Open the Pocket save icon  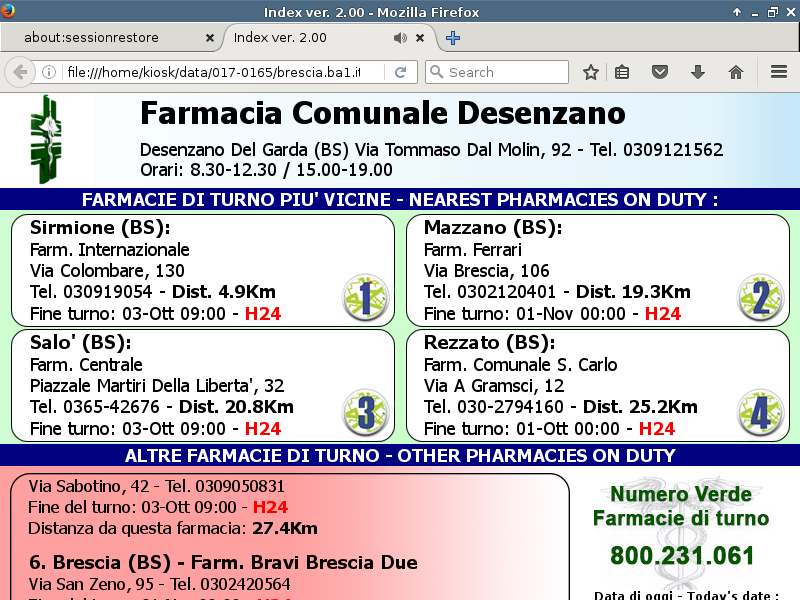660,72
